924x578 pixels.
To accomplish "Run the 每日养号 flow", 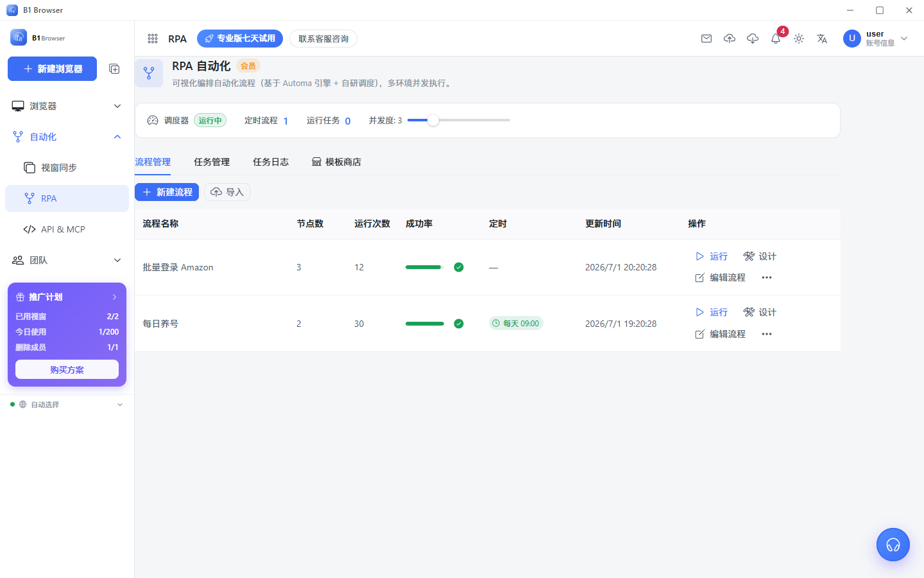I will [x=712, y=312].
